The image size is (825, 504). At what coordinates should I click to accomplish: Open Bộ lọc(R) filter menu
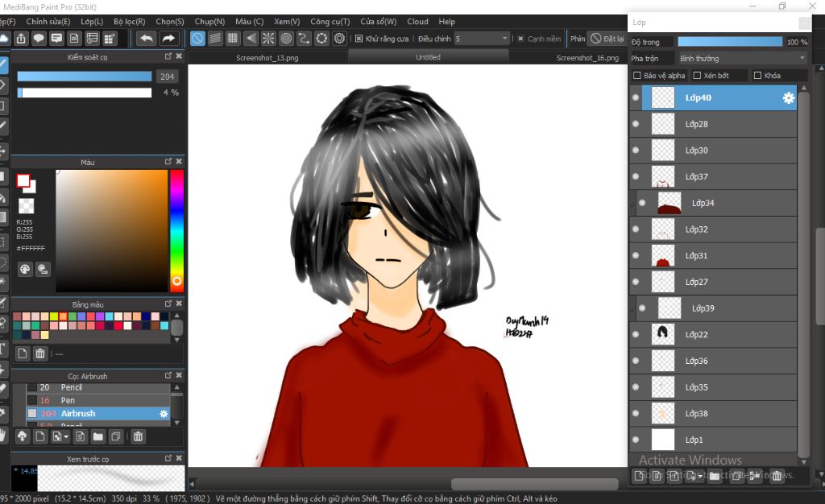130,22
